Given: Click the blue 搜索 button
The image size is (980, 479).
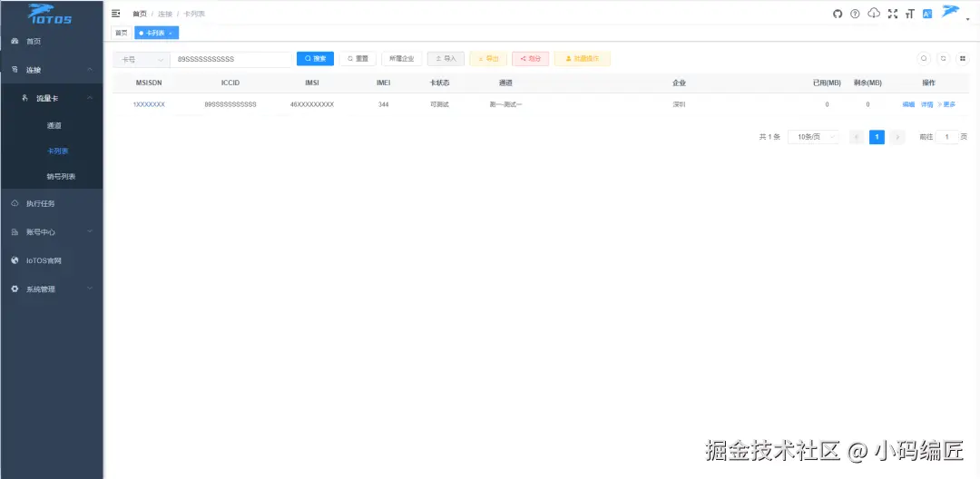Looking at the screenshot, I should pos(315,59).
